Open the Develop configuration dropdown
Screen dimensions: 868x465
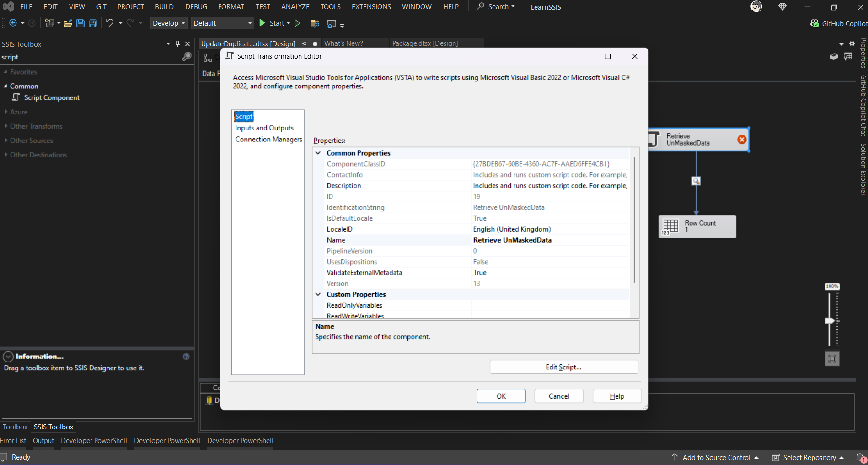169,23
